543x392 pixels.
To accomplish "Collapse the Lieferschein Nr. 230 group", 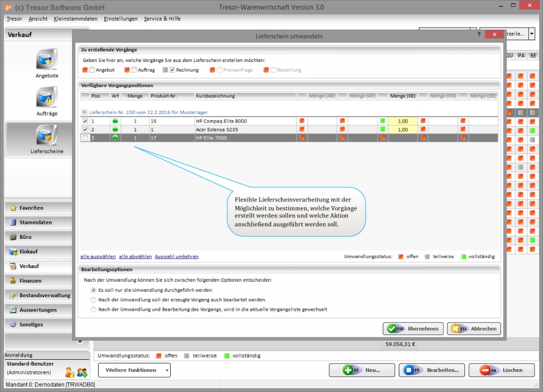I will 84,112.
